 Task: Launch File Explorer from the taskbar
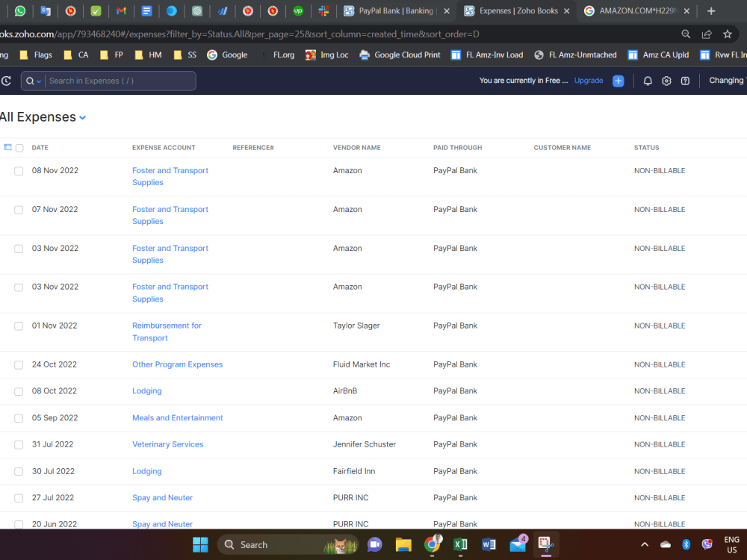tap(403, 544)
